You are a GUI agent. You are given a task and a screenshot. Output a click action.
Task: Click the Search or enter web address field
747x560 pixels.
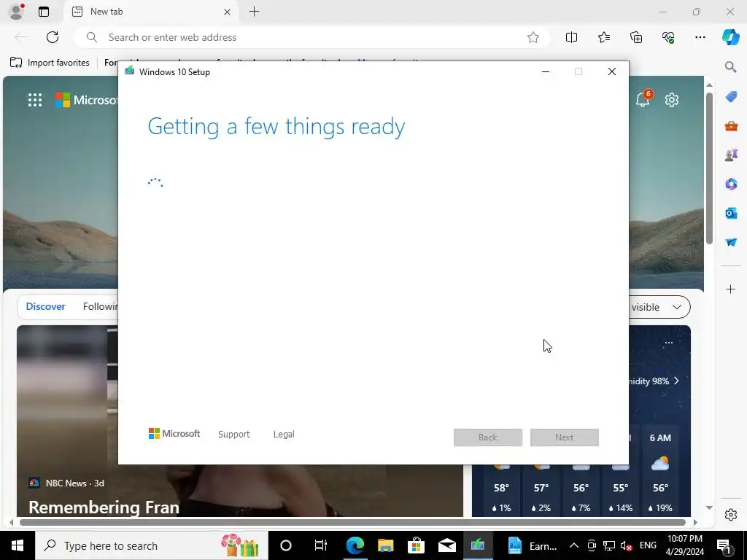point(312,37)
